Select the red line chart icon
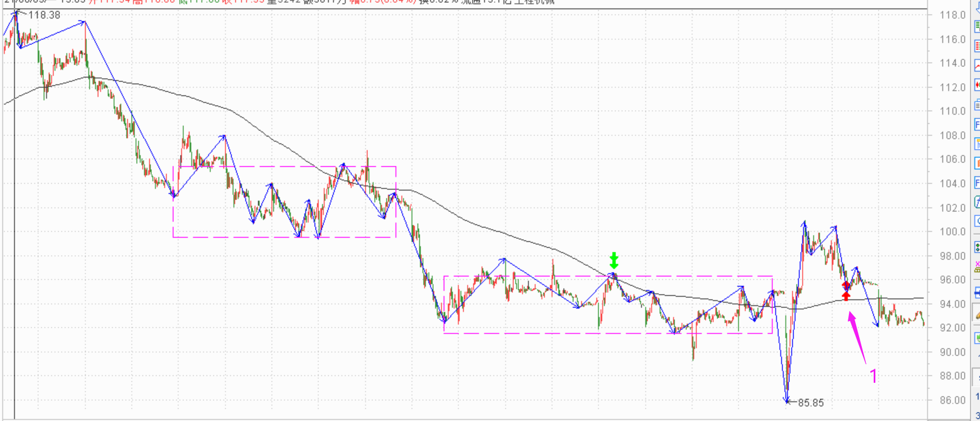 (977, 66)
